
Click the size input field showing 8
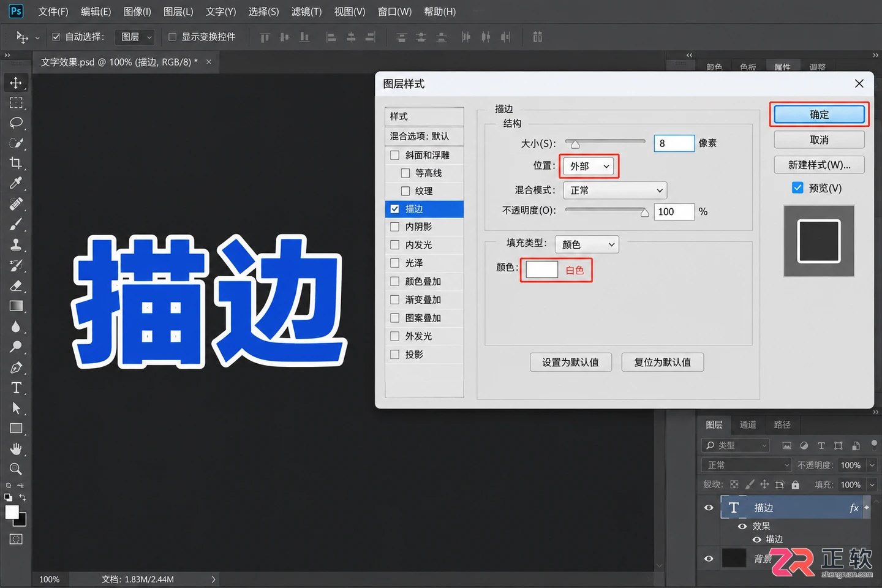(674, 143)
